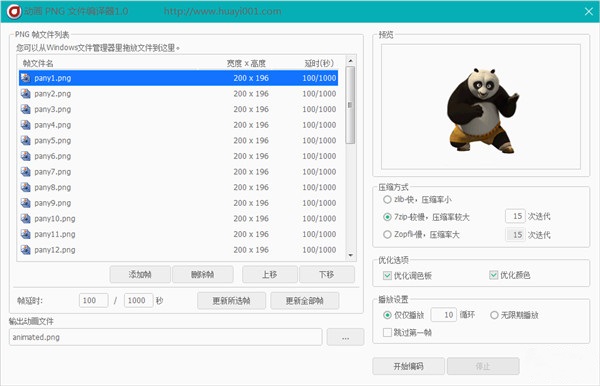This screenshot has width=600, height=386.
Task: Select the pany3.png file name
Action: (53, 109)
